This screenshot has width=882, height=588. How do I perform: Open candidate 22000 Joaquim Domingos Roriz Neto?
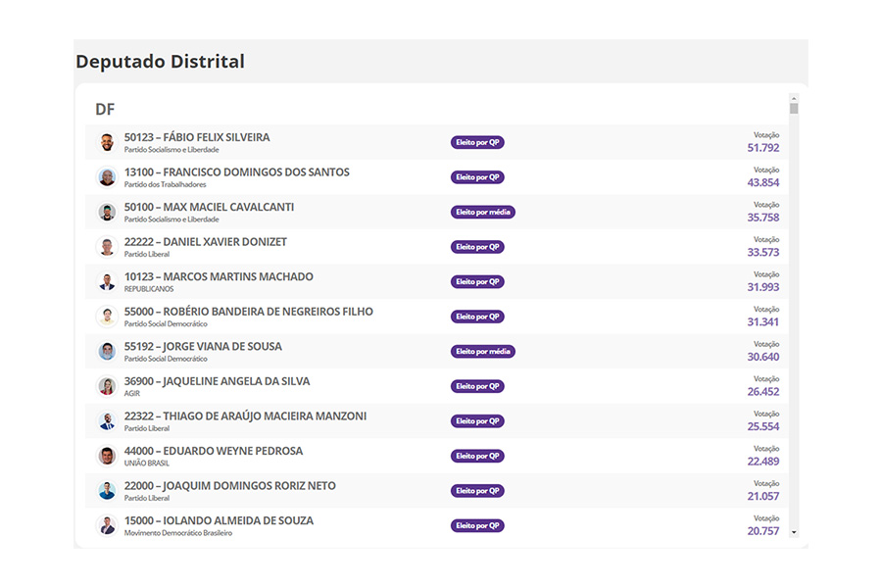[x=229, y=486]
